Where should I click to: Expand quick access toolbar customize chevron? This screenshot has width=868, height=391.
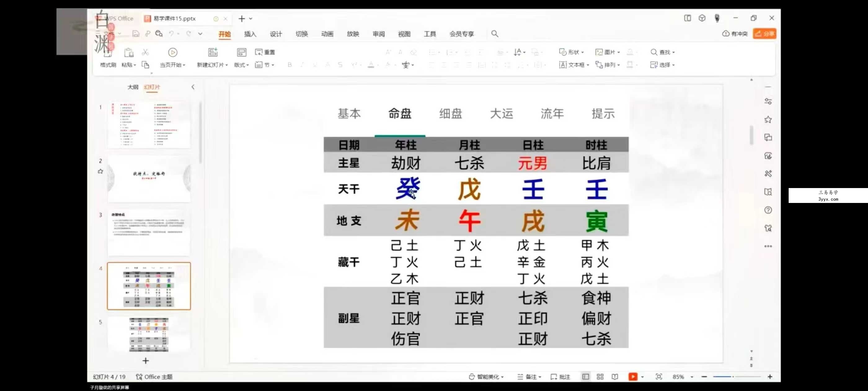(x=200, y=34)
